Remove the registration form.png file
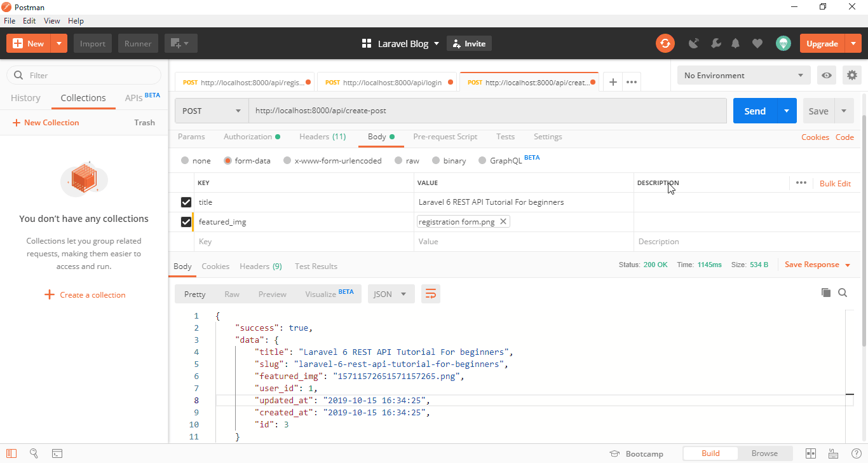 pyautogui.click(x=503, y=221)
